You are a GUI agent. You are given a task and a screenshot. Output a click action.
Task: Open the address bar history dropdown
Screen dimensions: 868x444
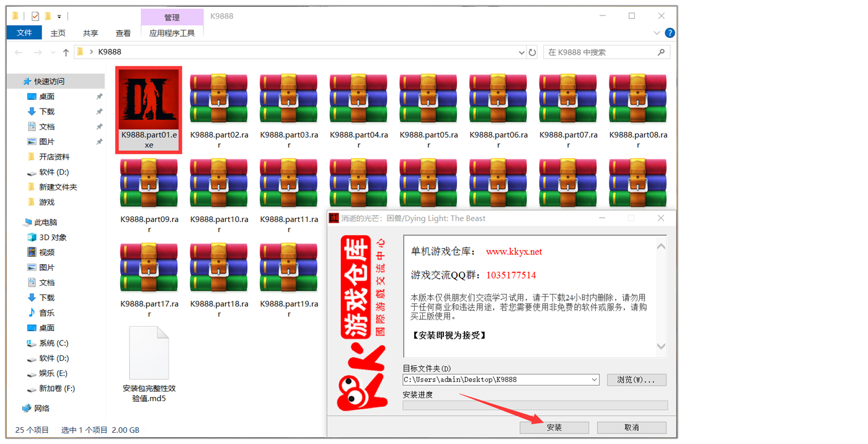click(x=521, y=53)
